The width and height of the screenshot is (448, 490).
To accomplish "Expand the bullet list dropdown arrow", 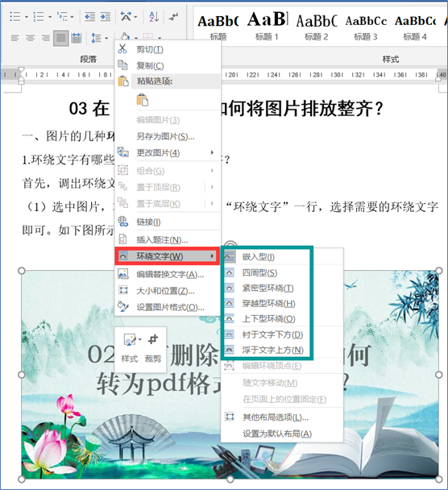I will (x=27, y=17).
